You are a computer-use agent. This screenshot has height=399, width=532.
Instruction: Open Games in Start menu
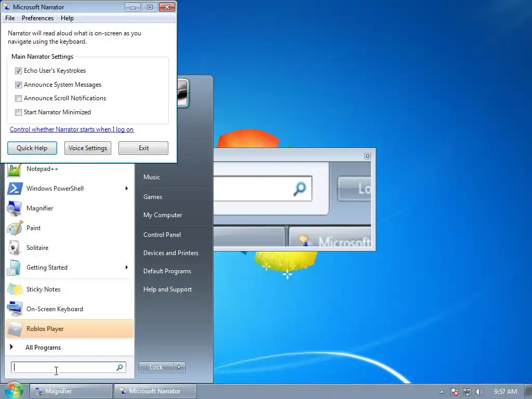(x=153, y=197)
